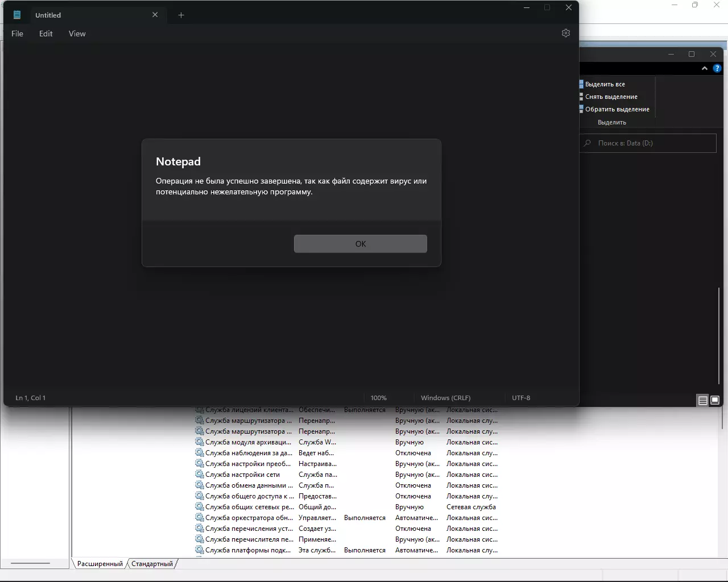Click gear icon of Служба обмена данными
The width and height of the screenshot is (728, 582).
point(199,485)
